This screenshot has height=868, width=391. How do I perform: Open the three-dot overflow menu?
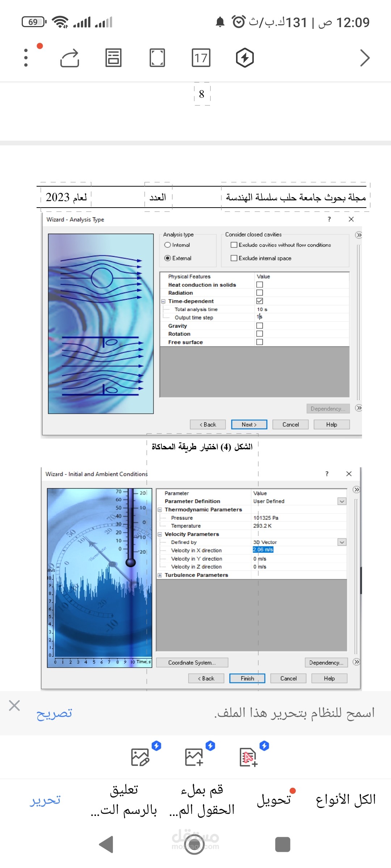[x=26, y=58]
